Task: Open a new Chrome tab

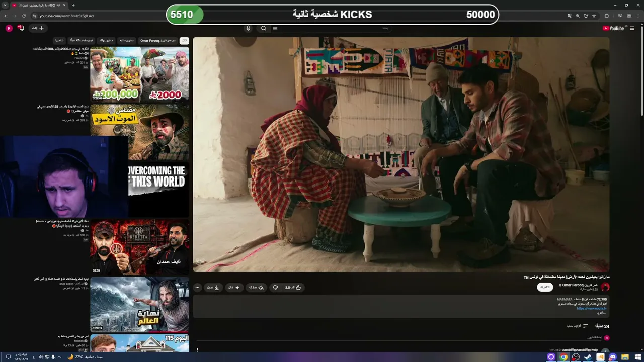Action: (73, 5)
